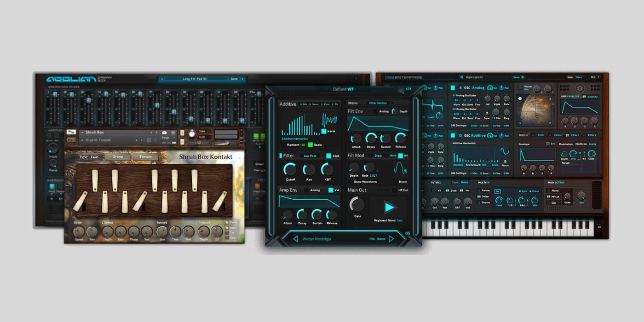
Task: Toggle the Norm checkbox under Additive
Action: [x=324, y=131]
